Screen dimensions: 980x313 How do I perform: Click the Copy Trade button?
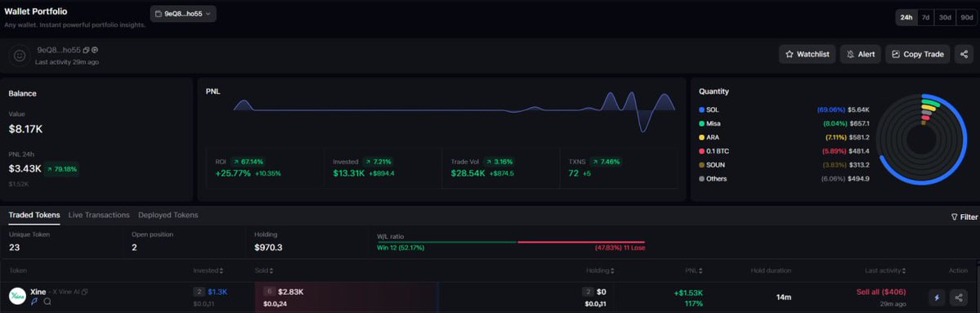coord(918,55)
